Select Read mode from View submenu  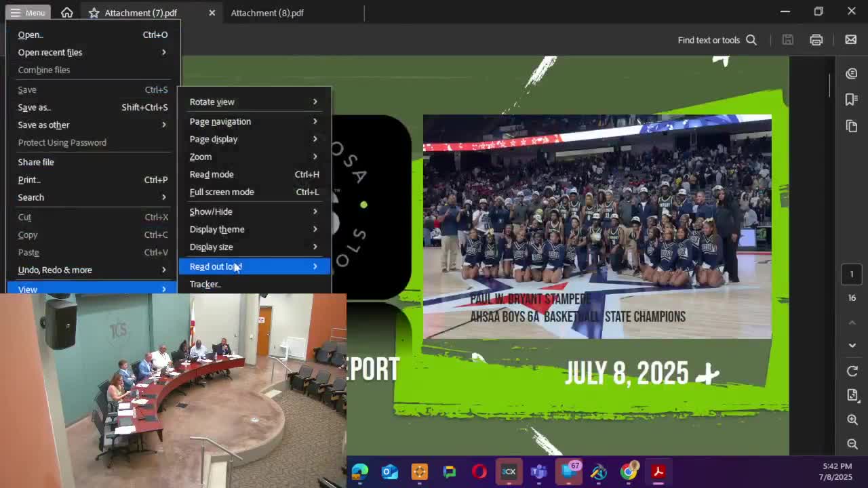[x=212, y=174]
